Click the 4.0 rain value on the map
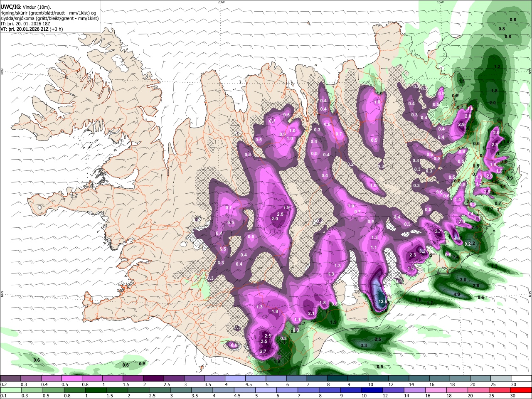Viewport: 532px width, 399px height. point(456,295)
